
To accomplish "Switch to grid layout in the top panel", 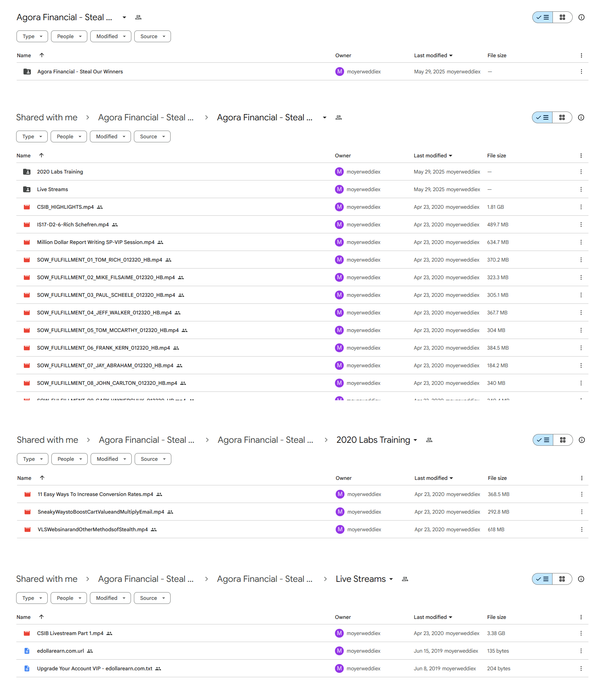I will click(x=562, y=17).
